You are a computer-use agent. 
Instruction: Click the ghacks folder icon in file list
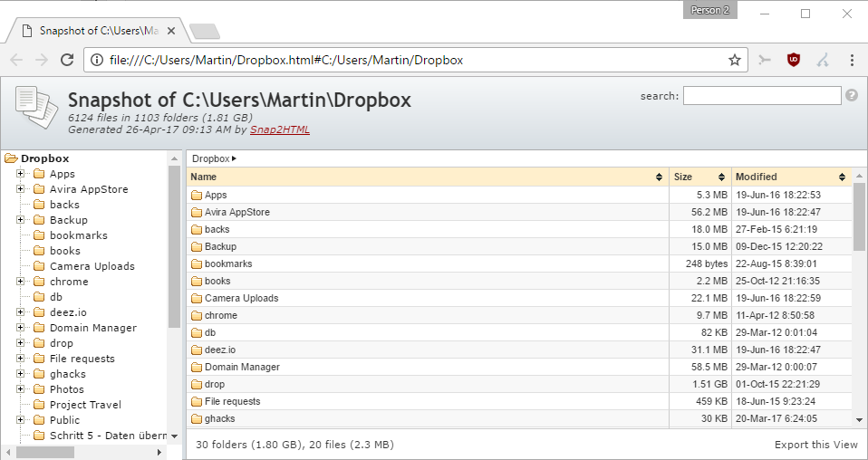point(197,418)
